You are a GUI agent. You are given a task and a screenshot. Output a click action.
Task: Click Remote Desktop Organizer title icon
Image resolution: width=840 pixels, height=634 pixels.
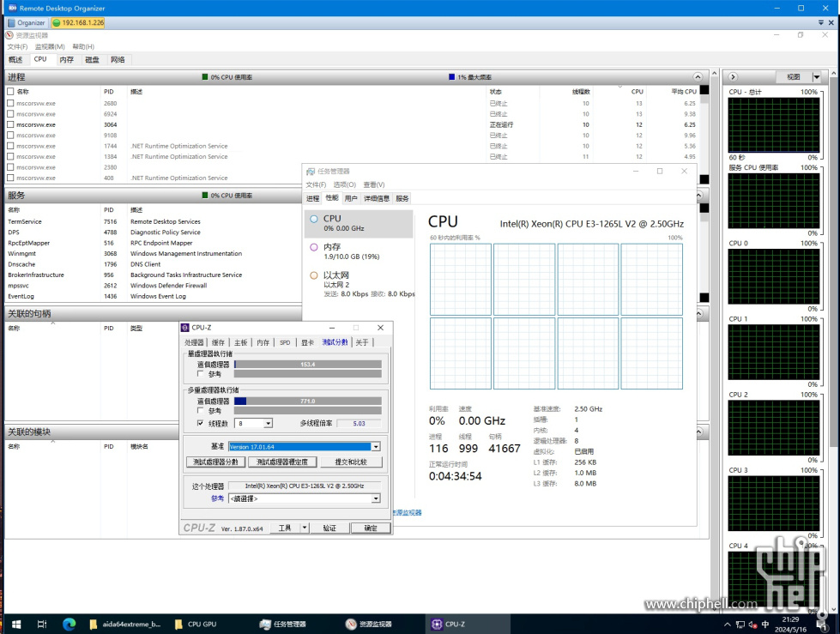pos(12,8)
